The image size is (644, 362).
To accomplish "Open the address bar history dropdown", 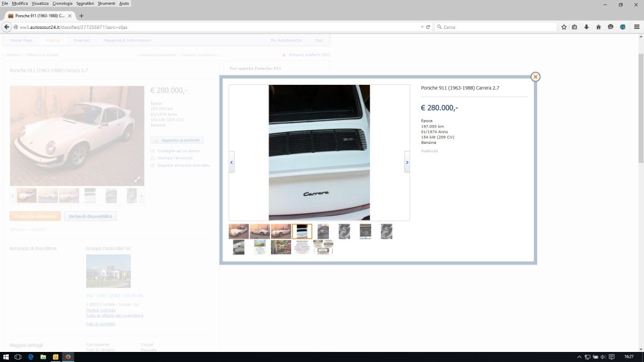I will coord(422,27).
